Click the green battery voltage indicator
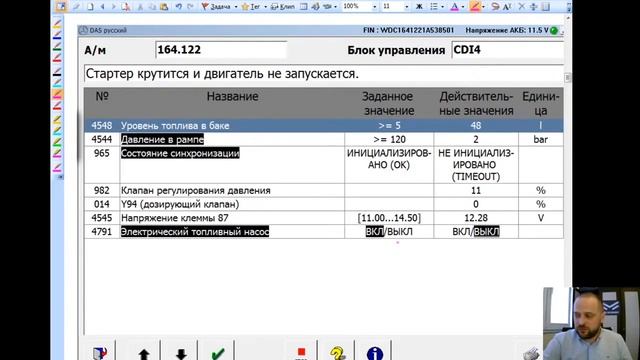Screen dimensions: 640x360 [x=554, y=30]
